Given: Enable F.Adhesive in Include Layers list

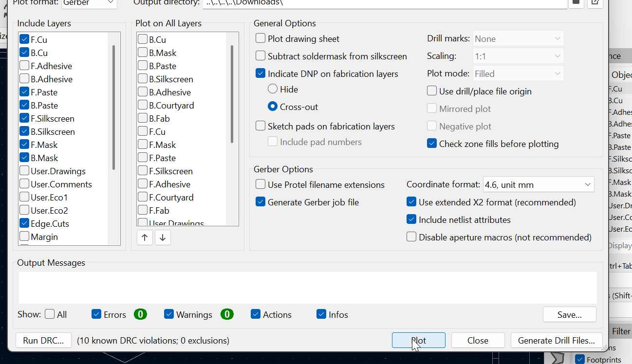Looking at the screenshot, I should (24, 66).
